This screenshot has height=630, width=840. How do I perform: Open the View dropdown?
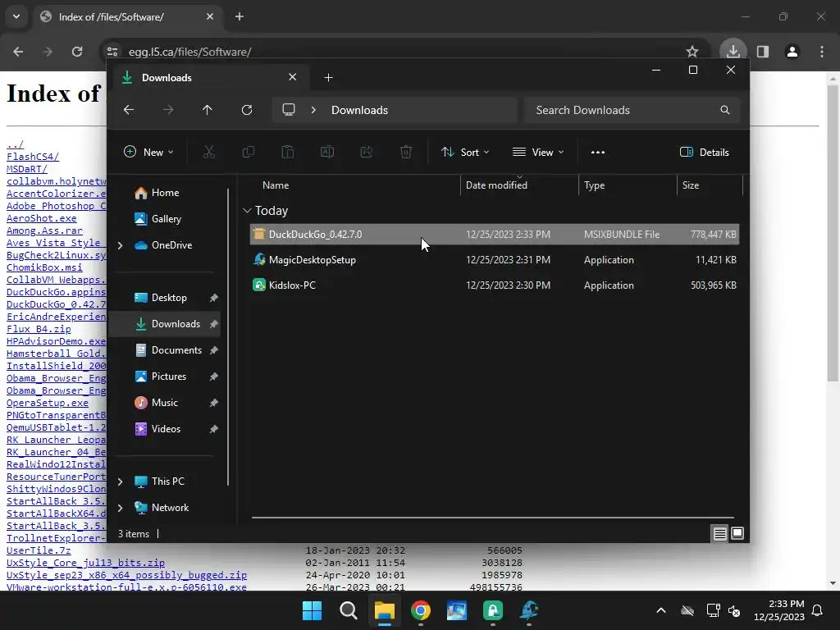click(538, 152)
